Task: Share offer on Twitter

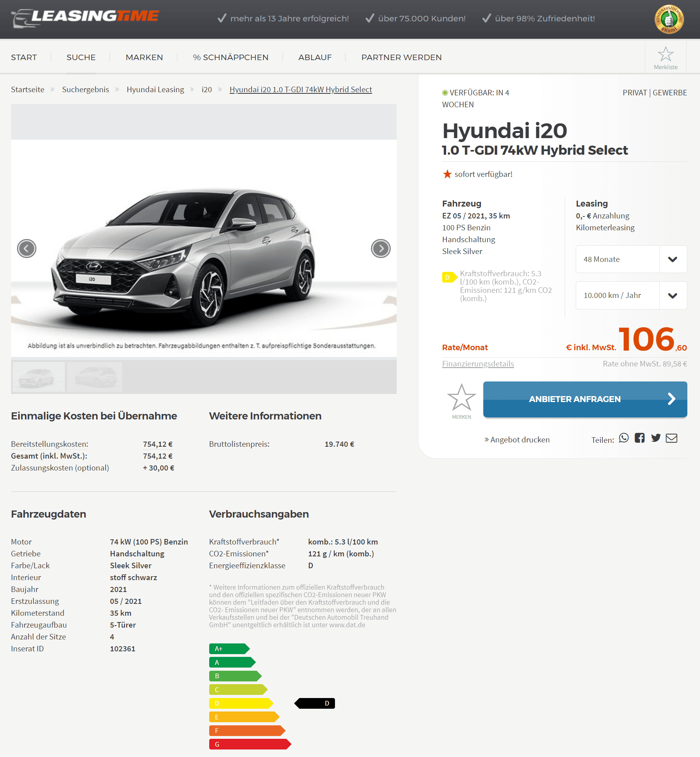Action: point(656,438)
